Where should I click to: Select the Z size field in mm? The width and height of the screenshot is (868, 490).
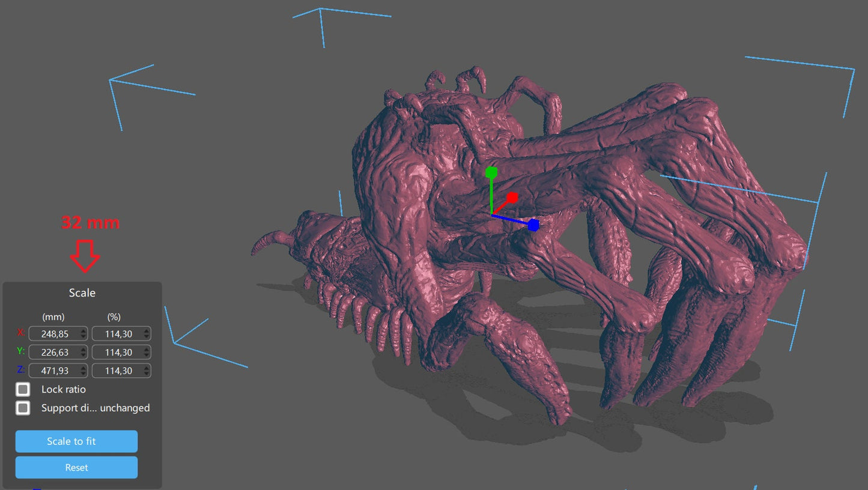pos(53,371)
